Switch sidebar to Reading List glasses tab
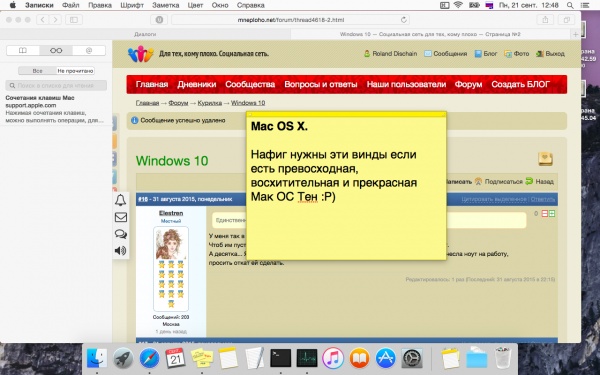Viewport: 600px width, 375px height. [56, 51]
